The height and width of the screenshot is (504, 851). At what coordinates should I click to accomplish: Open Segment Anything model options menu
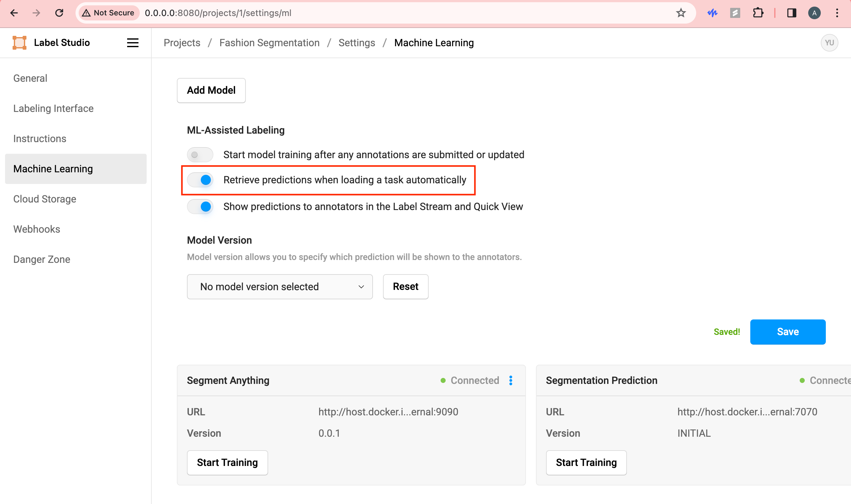point(510,380)
